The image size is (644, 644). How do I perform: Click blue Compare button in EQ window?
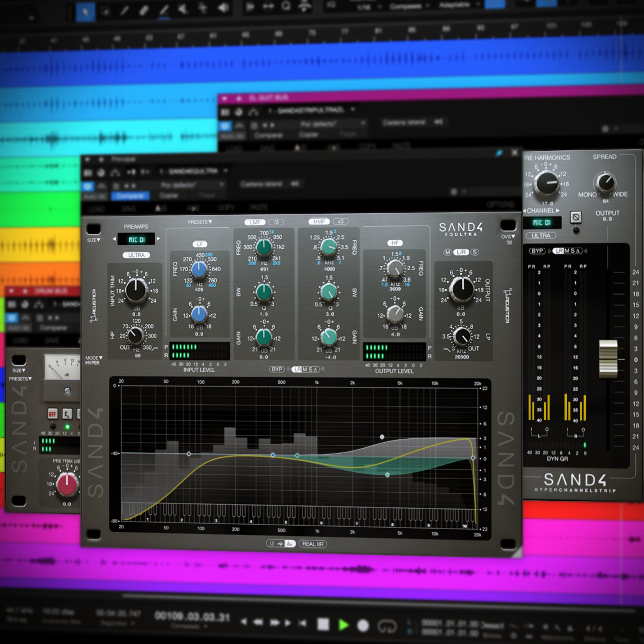coord(130,196)
